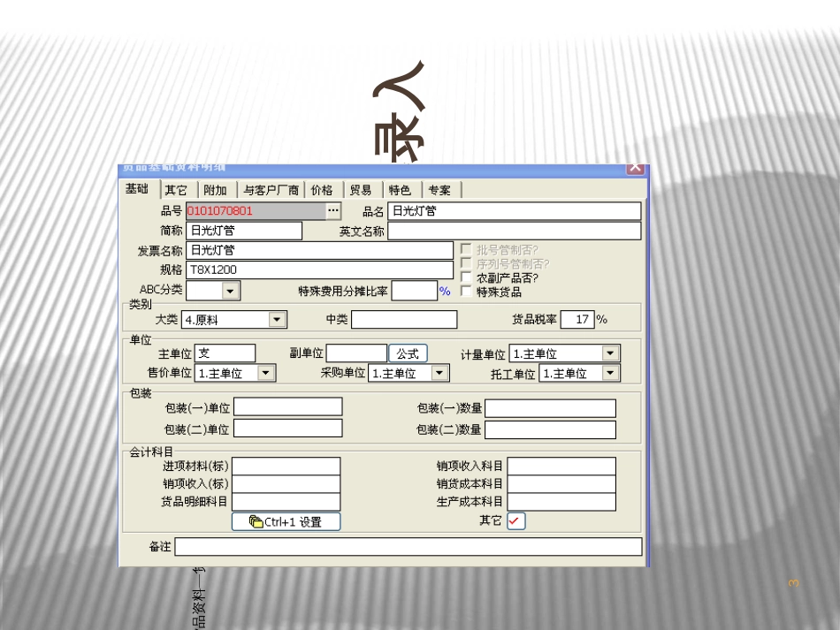Click the 英文名称 input field
This screenshot has height=630, width=840.
pyautogui.click(x=515, y=231)
